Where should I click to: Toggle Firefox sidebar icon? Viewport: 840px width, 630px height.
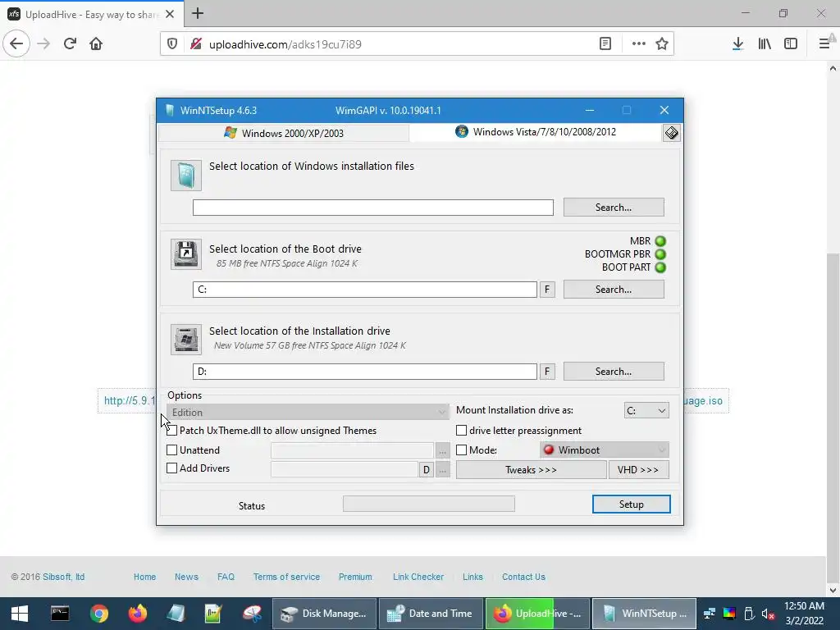pos(791,44)
